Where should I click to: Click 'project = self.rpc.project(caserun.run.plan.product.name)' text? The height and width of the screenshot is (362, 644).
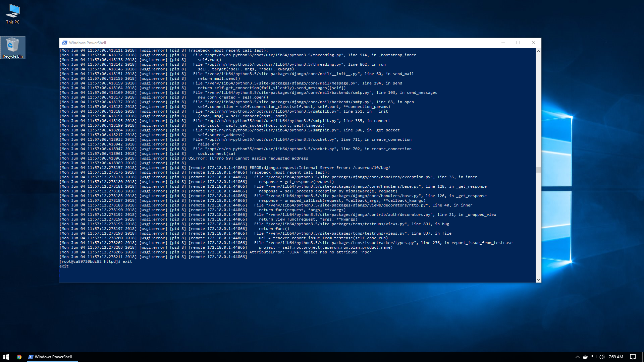(x=326, y=247)
